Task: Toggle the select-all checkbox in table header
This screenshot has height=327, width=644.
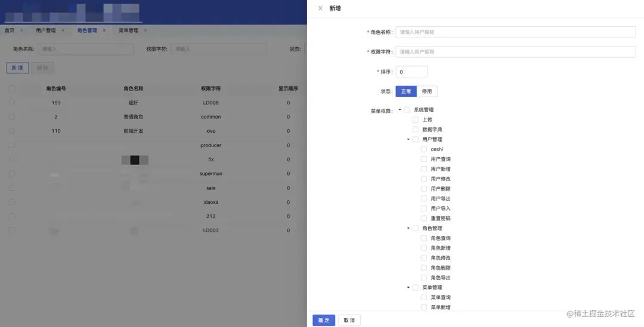Action: coord(11,89)
